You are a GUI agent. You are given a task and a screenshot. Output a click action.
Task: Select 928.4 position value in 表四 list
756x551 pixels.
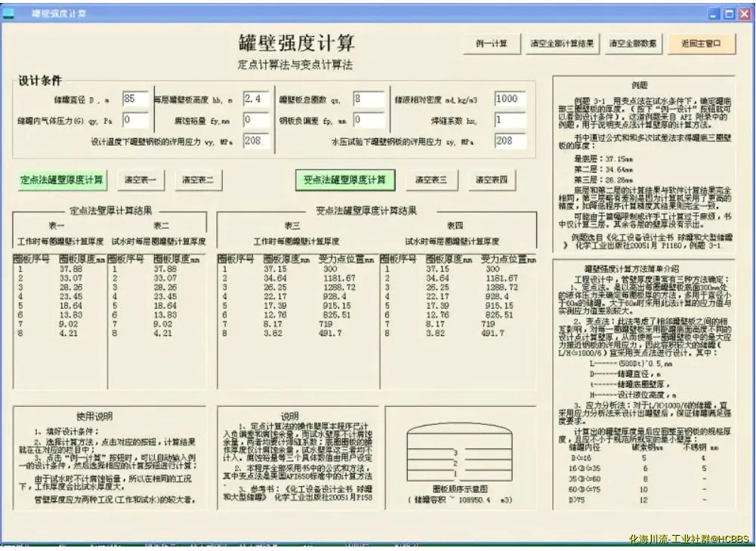pyautogui.click(x=497, y=297)
